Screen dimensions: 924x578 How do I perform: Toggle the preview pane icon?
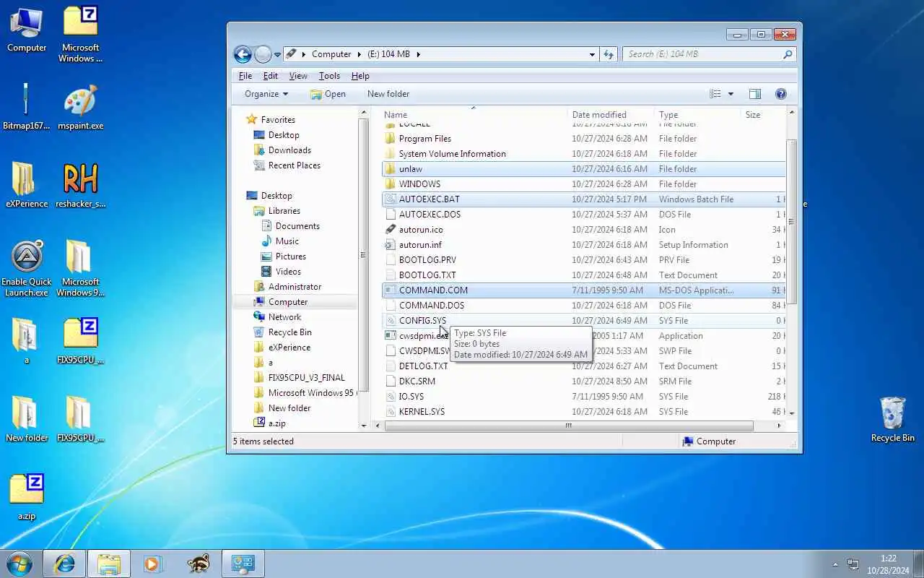pos(754,94)
